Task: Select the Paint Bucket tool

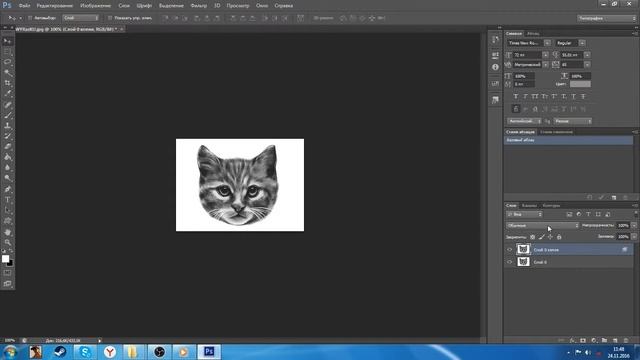Action: (7, 158)
